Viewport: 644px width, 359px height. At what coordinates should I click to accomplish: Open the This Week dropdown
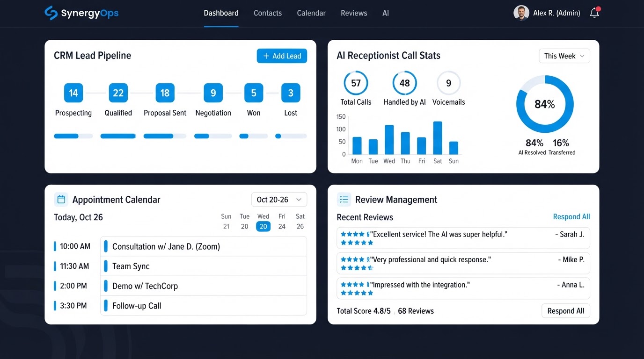[564, 56]
